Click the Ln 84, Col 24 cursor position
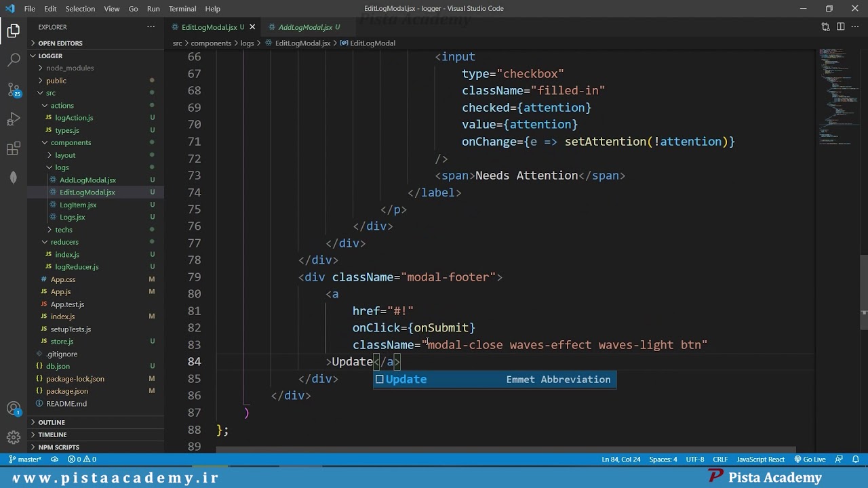 click(x=620, y=460)
